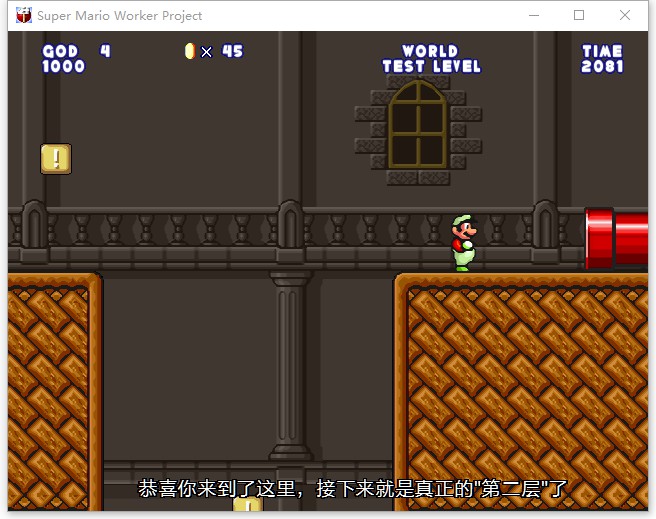Click the arched castle window
The image size is (656, 519).
pos(418,129)
